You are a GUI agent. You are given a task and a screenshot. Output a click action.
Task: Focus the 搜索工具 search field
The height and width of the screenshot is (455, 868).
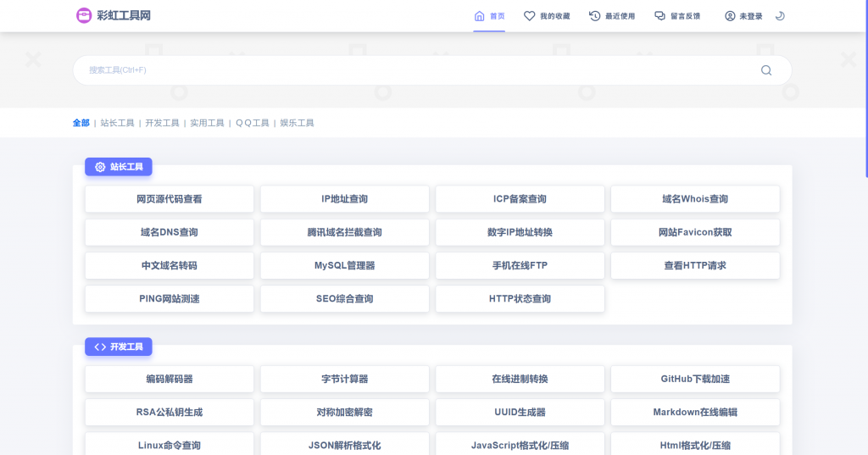[x=432, y=70]
